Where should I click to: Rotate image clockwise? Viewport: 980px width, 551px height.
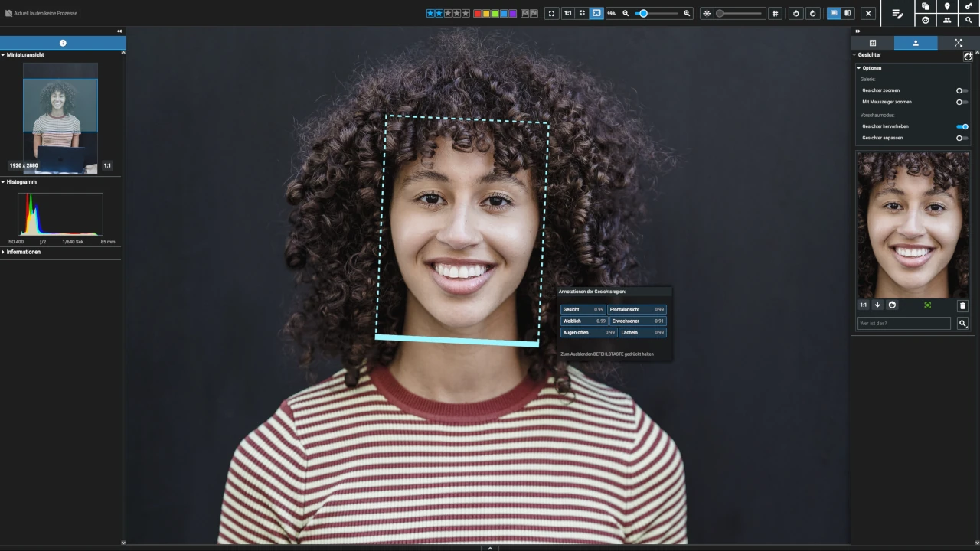[813, 13]
